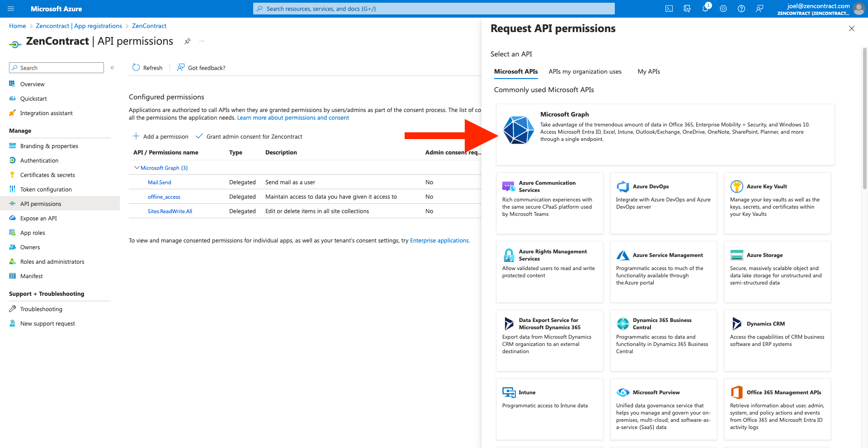Open the notifications bell
This screenshot has height=448, width=868.
coord(705,9)
